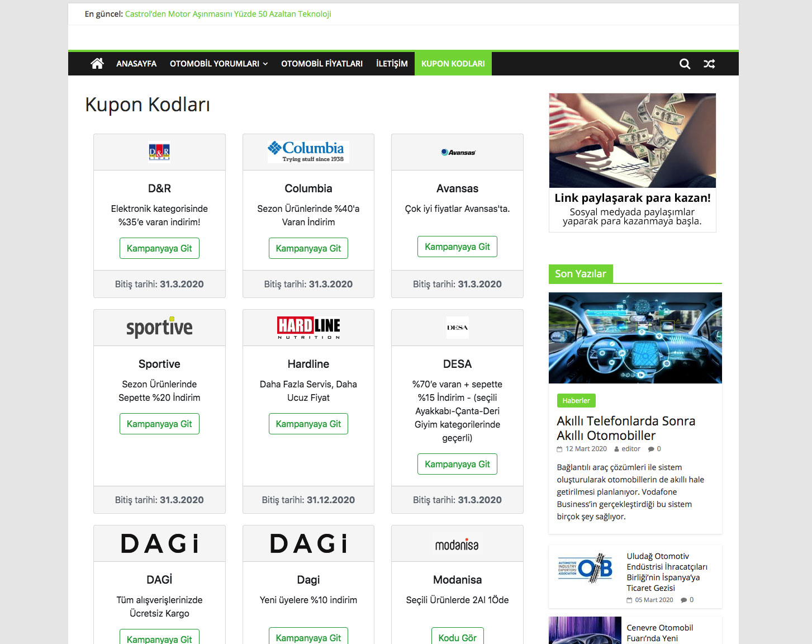Select the Kupon Kodları tab
Screen dimensions: 812x644
tap(453, 64)
